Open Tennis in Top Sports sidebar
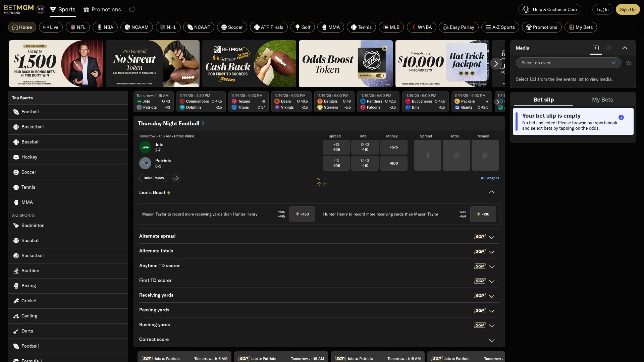The height and width of the screenshot is (362, 644). click(68, 187)
